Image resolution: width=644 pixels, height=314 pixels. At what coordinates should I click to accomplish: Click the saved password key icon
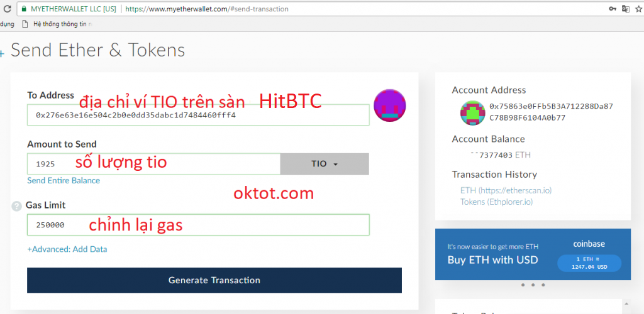click(613, 9)
